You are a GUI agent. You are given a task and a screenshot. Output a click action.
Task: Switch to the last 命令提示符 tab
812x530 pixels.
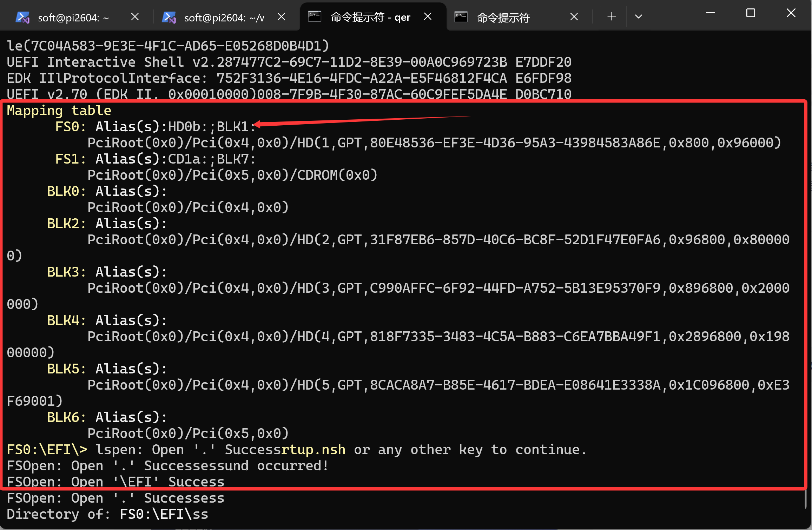point(503,17)
